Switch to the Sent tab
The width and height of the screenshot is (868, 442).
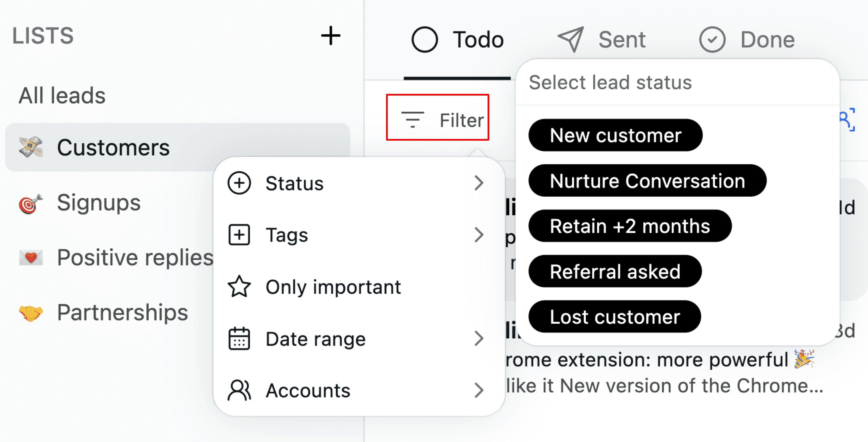point(602,40)
